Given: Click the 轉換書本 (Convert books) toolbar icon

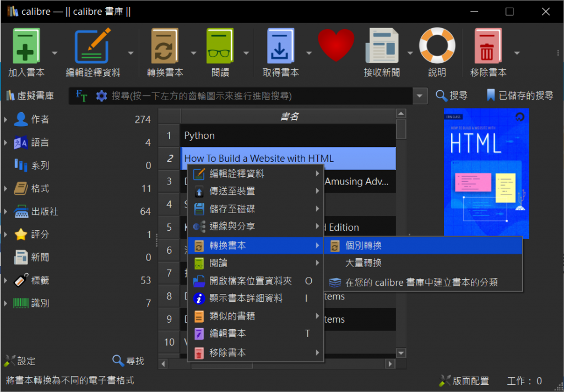Looking at the screenshot, I should (x=165, y=46).
